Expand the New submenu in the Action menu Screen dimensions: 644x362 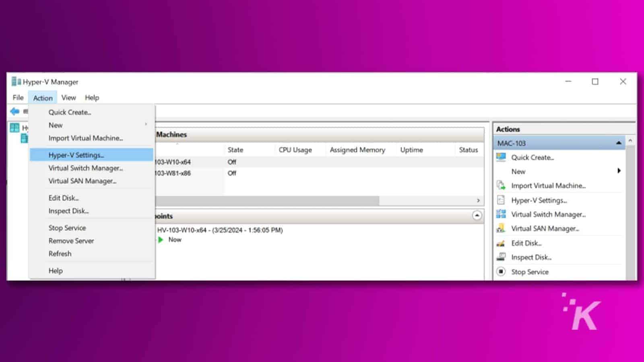coord(146,125)
